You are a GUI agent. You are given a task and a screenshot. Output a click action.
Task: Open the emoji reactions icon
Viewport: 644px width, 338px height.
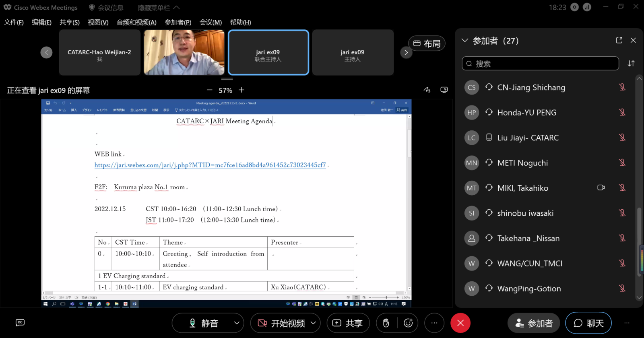[408, 323]
